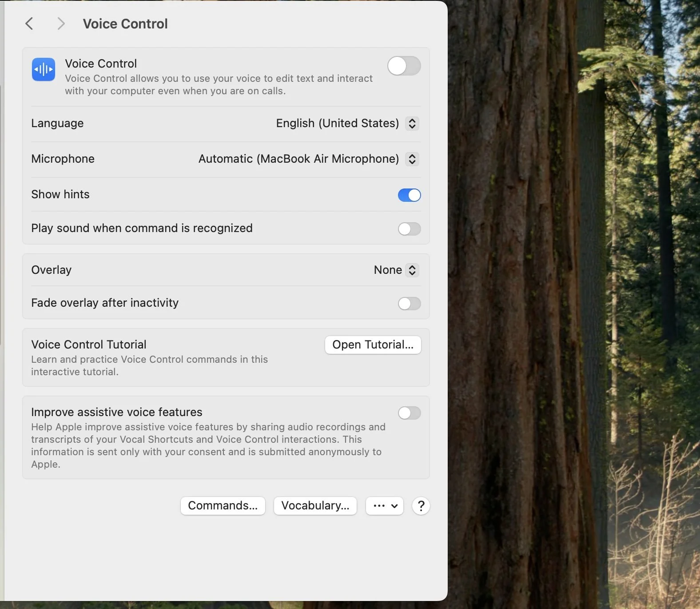The image size is (700, 609).
Task: Enable the main Voice Control switch
Action: point(404,66)
